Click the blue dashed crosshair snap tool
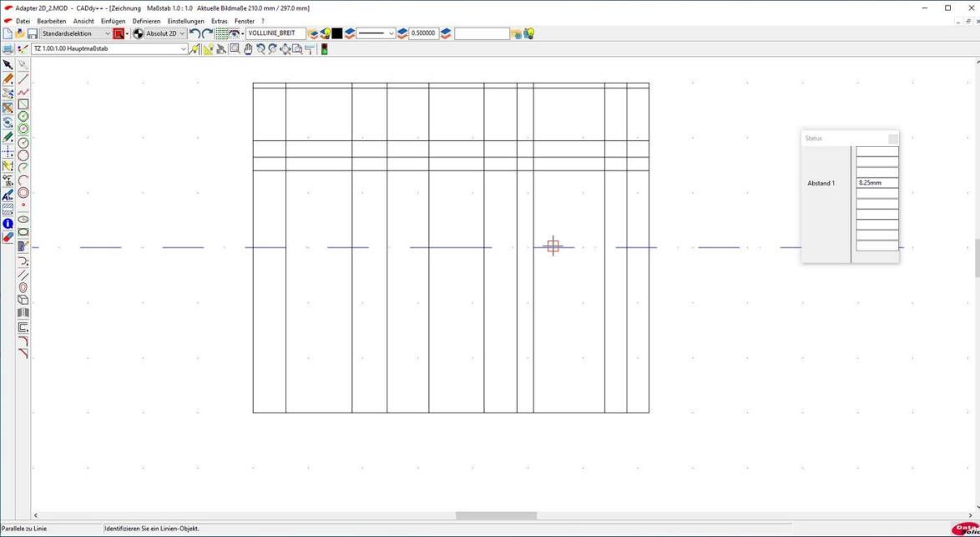980x537 pixels. (8, 151)
